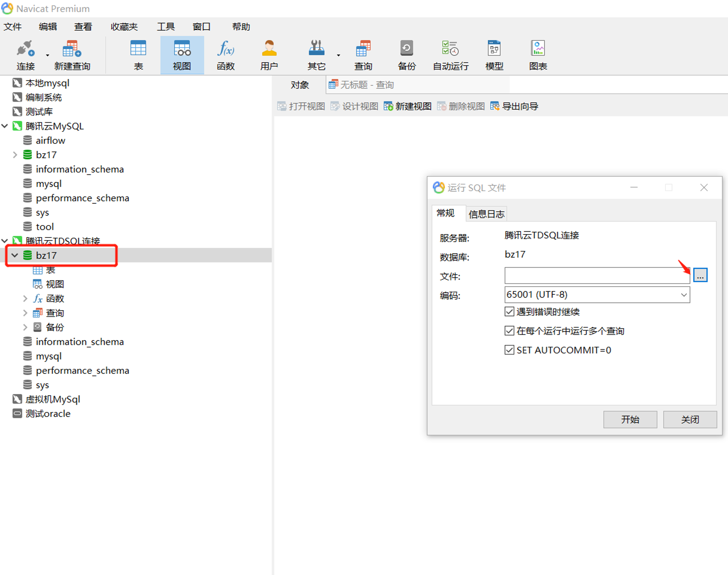
Task: Select the 测试库 connection
Action: 39,111
